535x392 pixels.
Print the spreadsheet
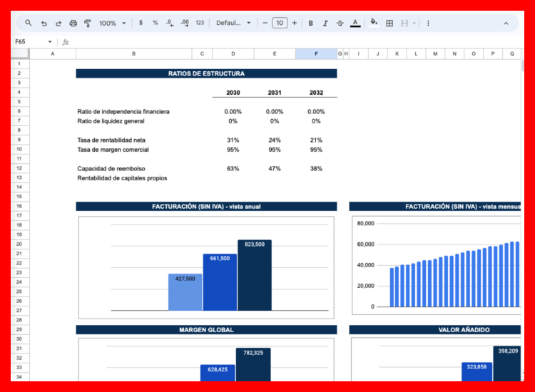(73, 24)
